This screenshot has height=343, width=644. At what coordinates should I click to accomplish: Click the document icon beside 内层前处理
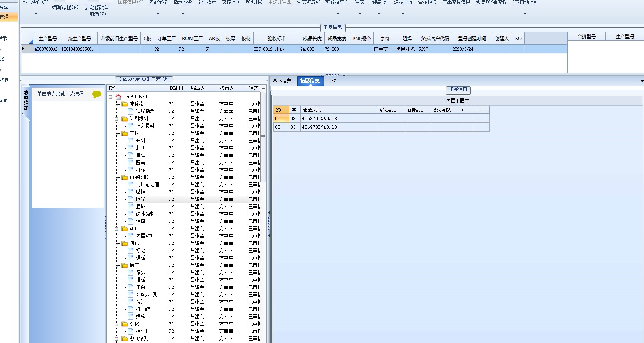(x=131, y=185)
